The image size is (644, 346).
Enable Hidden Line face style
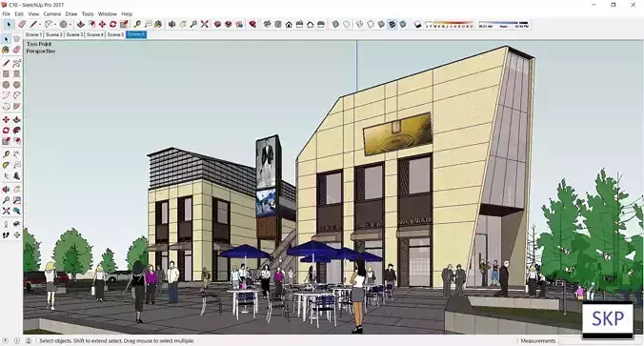coord(371,24)
